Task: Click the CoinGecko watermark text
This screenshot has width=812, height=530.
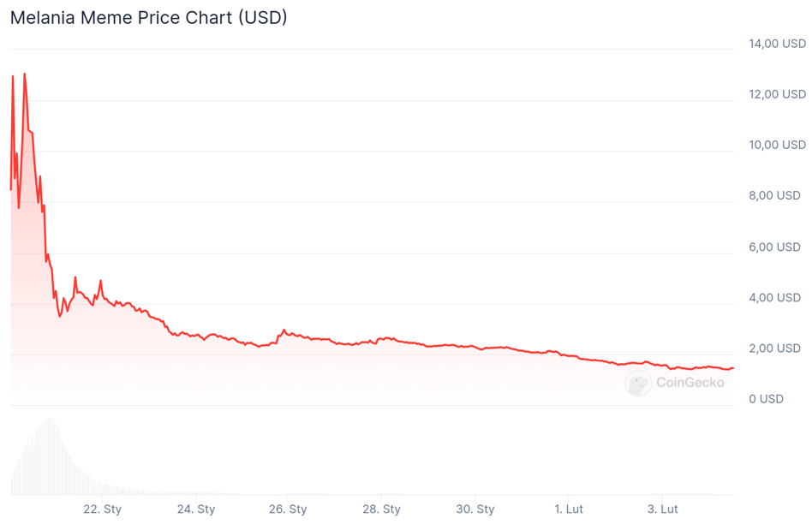Action: pos(690,383)
